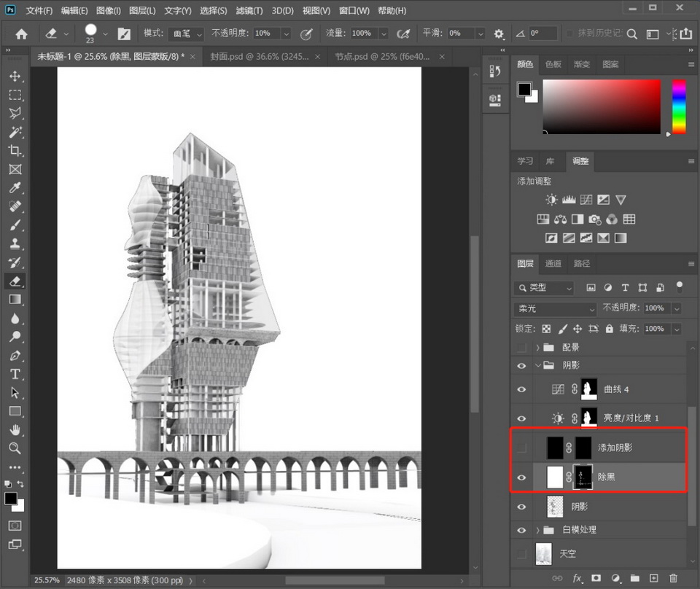The height and width of the screenshot is (589, 700).
Task: Select the Crop tool
Action: (x=15, y=151)
